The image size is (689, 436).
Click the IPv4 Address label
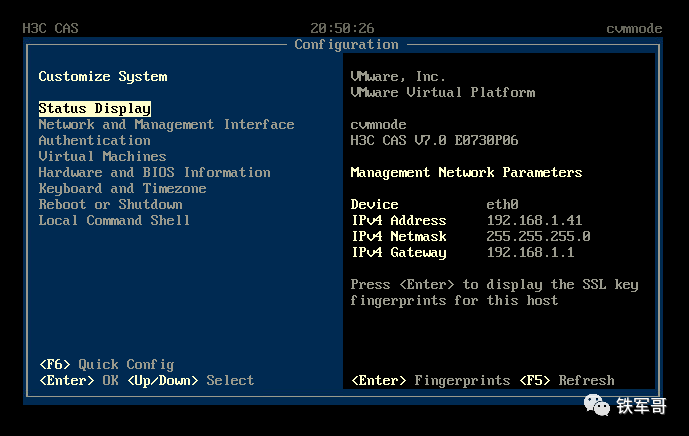[399, 220]
